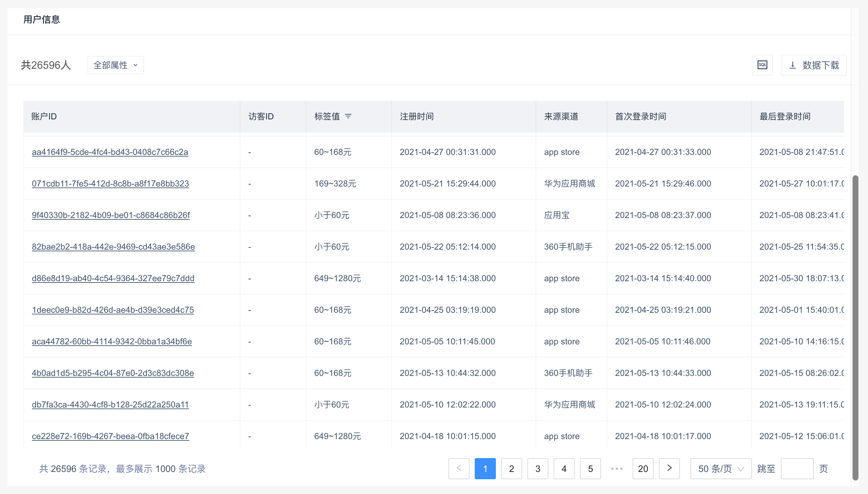Open the 50 条/页 page size dropdown

[720, 469]
